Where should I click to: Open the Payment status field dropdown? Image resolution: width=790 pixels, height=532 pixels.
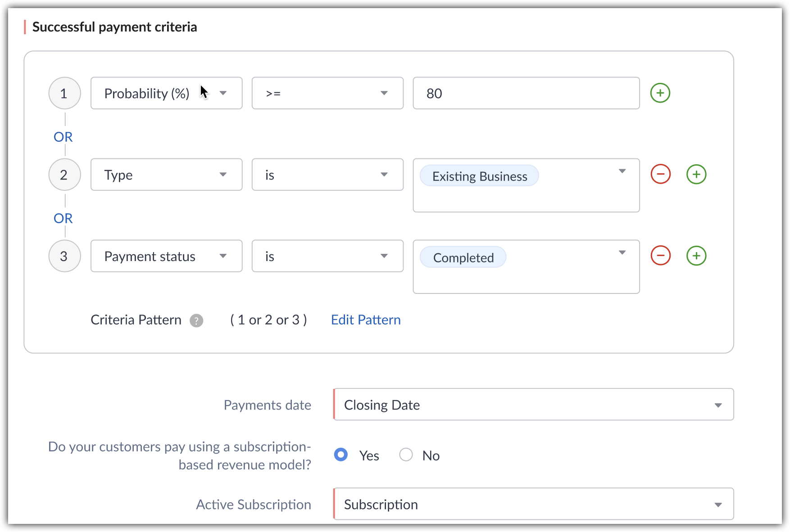click(166, 256)
